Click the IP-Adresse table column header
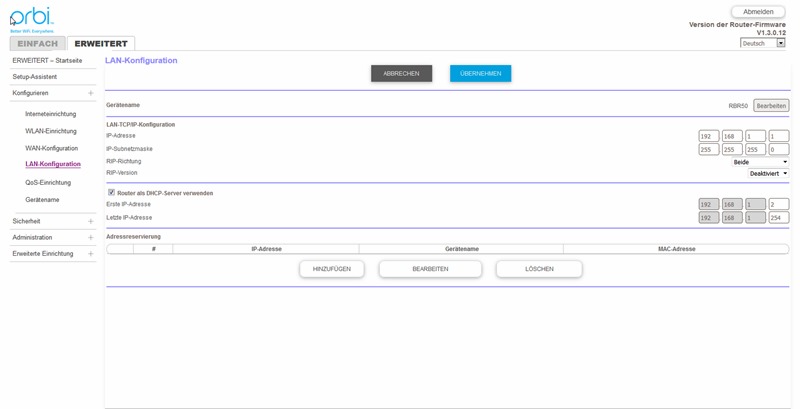Viewport: 800px width, 409px height. [266, 249]
